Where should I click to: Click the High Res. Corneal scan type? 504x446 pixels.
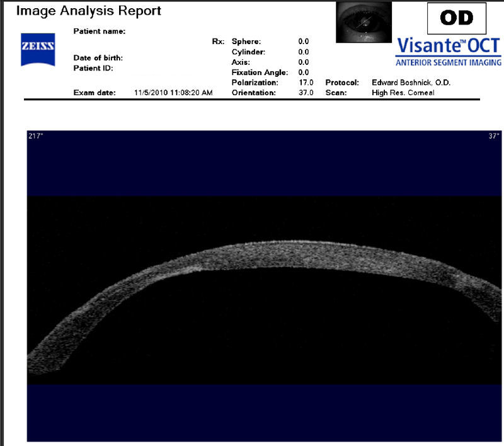(x=403, y=93)
